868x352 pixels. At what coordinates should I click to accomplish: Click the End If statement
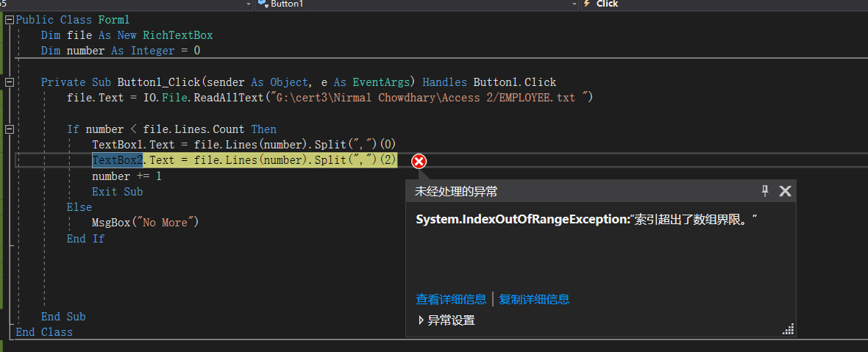tap(85, 239)
